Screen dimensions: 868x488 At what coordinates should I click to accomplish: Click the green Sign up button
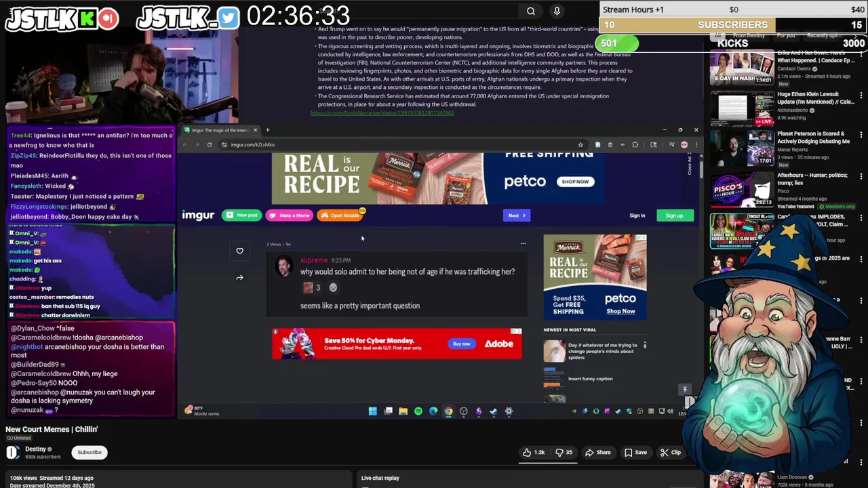pyautogui.click(x=674, y=216)
